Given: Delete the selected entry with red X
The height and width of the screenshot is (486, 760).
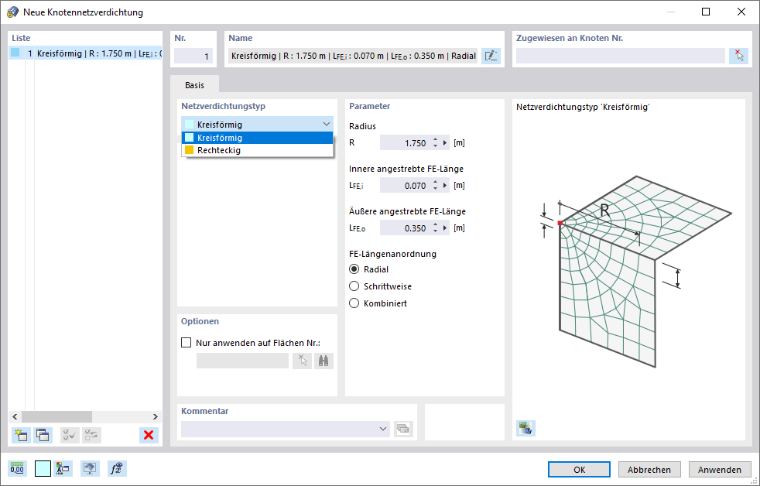Looking at the screenshot, I should 149,435.
